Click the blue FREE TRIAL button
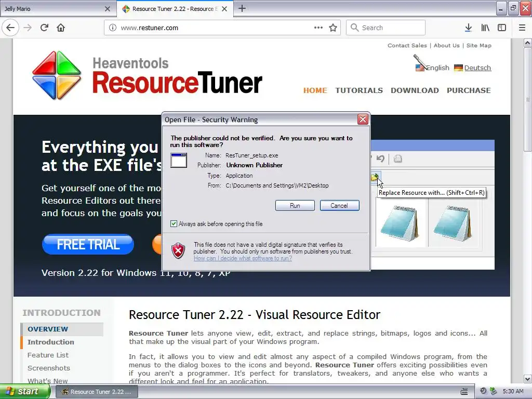Screen dimensions: 532x399 (x=88, y=244)
